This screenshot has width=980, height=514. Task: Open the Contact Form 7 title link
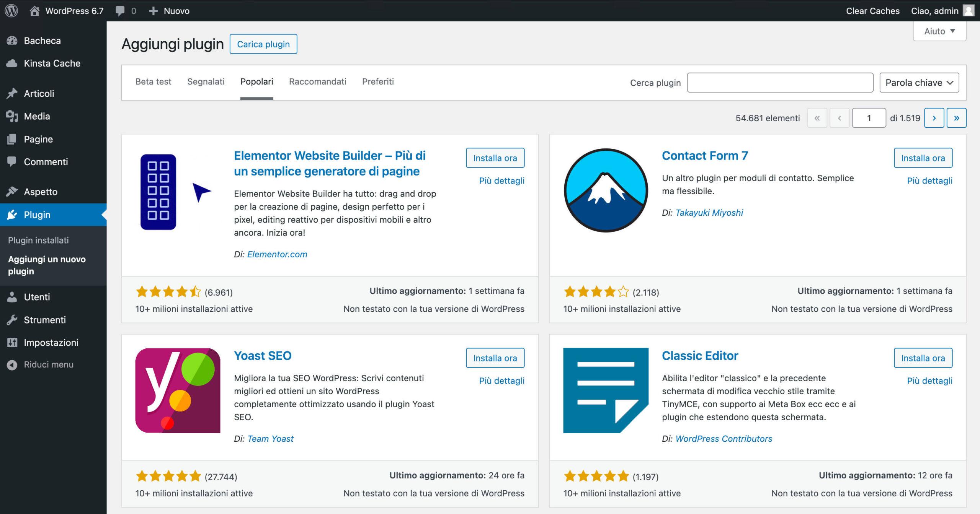click(705, 156)
